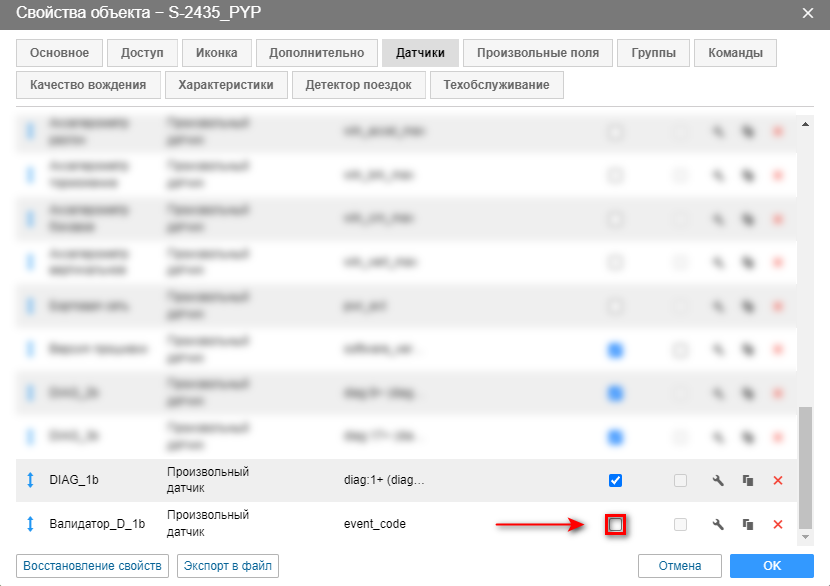This screenshot has width=830, height=586.
Task: Select the Дополнительно tab
Action: coord(317,53)
